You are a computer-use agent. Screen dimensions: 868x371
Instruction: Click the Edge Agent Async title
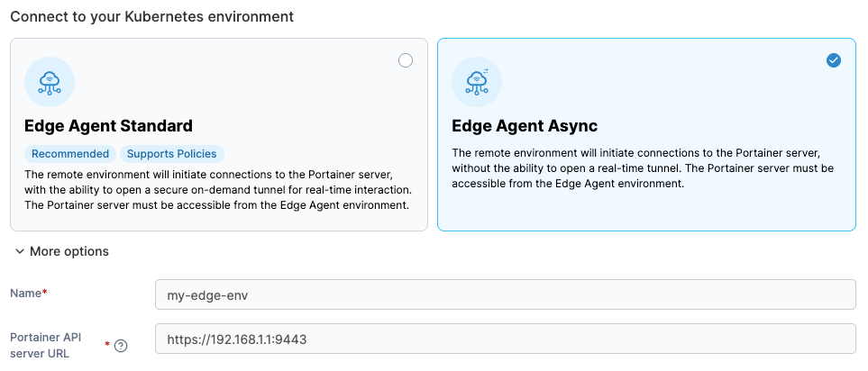click(525, 126)
